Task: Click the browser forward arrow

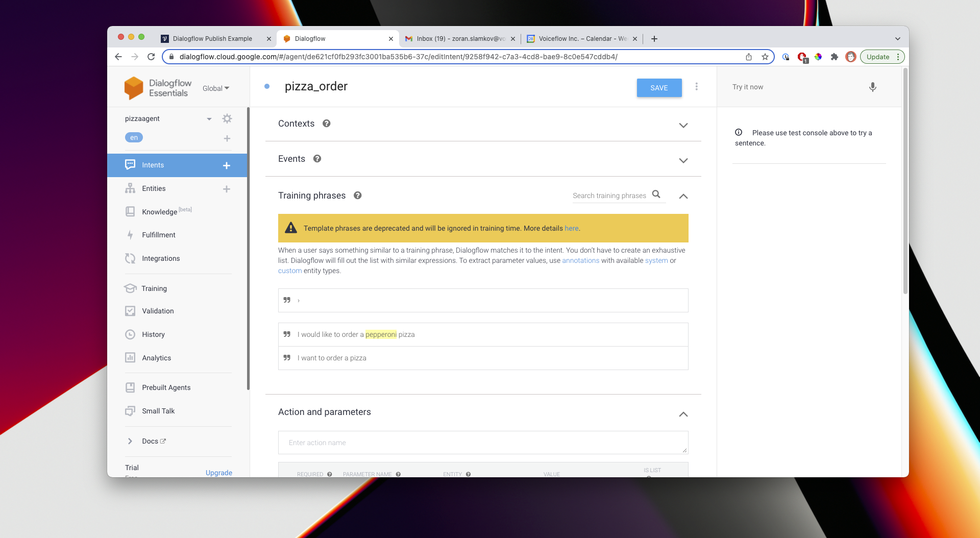Action: point(135,57)
